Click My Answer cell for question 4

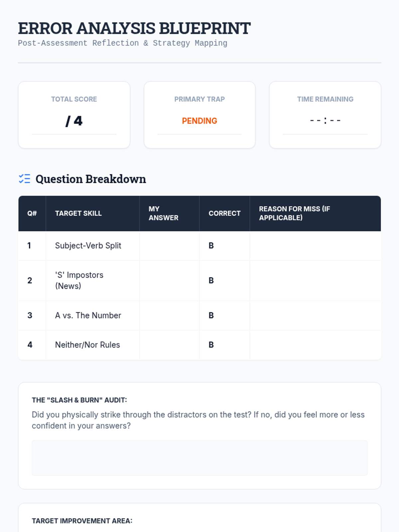coord(169,345)
